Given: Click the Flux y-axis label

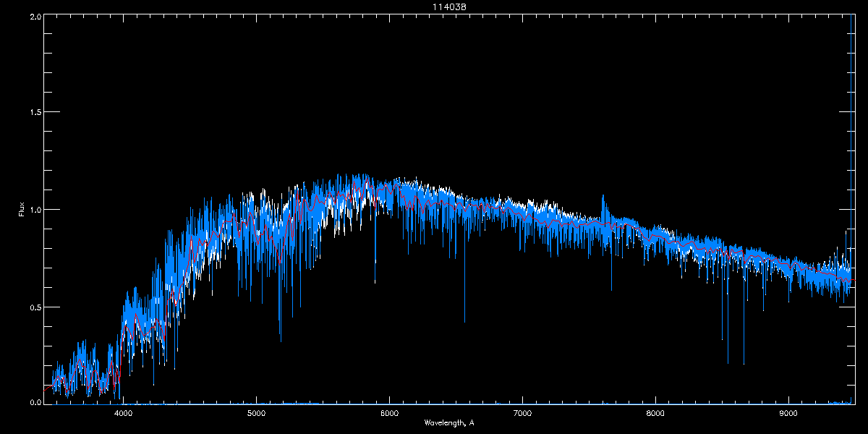Looking at the screenshot, I should [22, 210].
